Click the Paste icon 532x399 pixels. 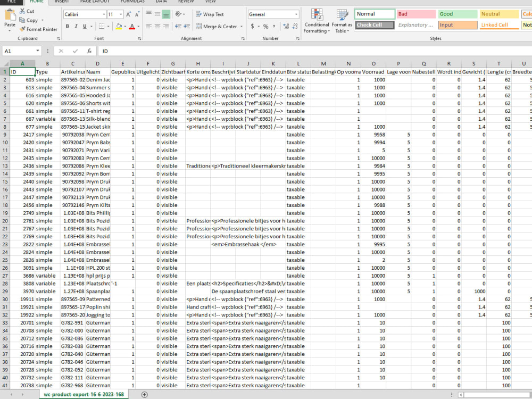(10, 15)
